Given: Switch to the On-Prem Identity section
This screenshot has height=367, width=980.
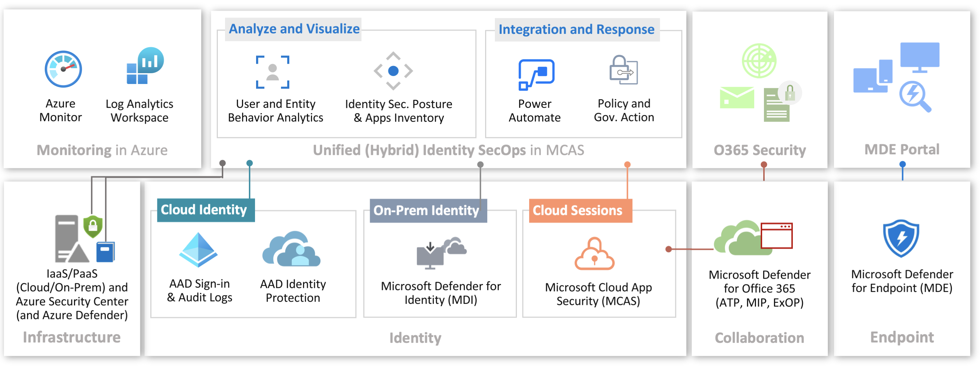Looking at the screenshot, I should click(427, 210).
